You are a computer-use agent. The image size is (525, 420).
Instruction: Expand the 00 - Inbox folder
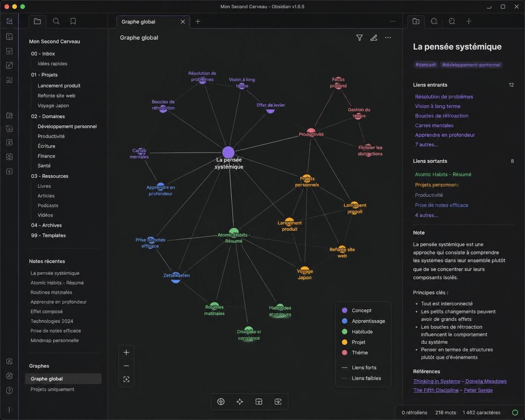[x=43, y=54]
